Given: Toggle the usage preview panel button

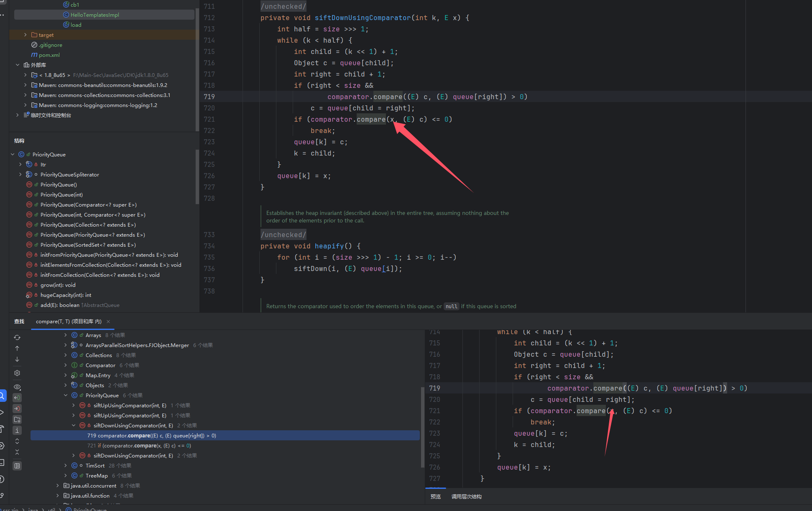Looking at the screenshot, I should click(x=17, y=466).
